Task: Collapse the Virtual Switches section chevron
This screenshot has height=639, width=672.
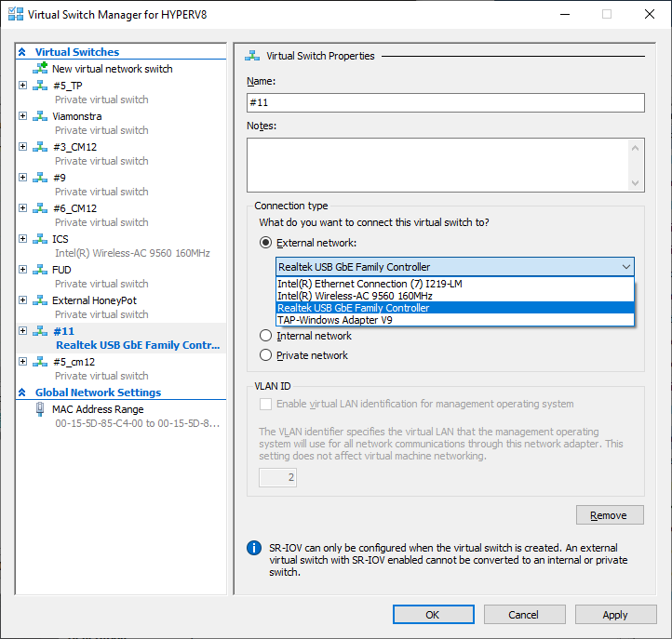Action: [x=22, y=52]
